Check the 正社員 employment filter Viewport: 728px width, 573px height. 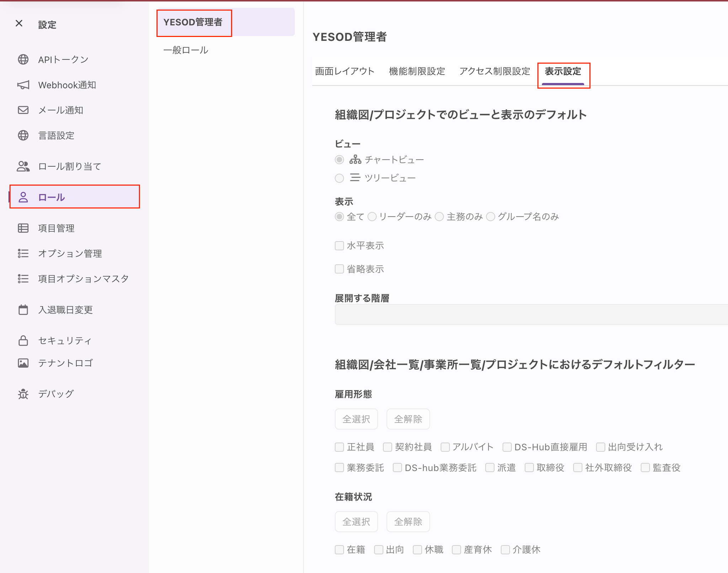339,447
